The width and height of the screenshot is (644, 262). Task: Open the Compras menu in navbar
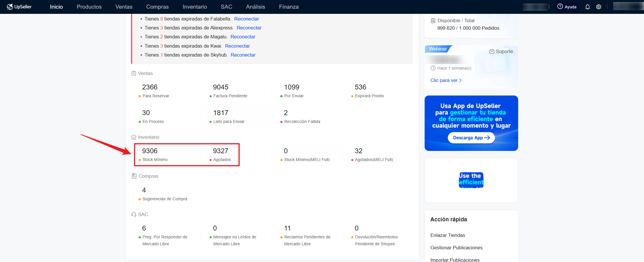click(x=157, y=7)
